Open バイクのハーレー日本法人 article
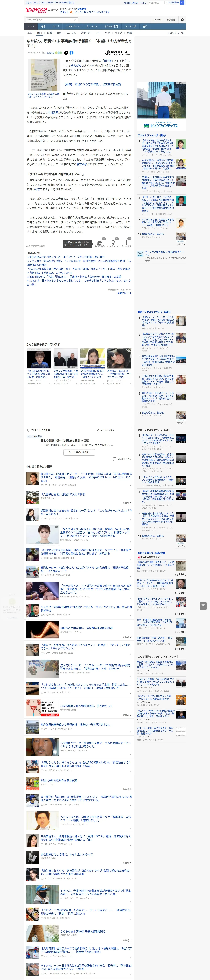Screen dimensions: 210x980 [x=86, y=967]
